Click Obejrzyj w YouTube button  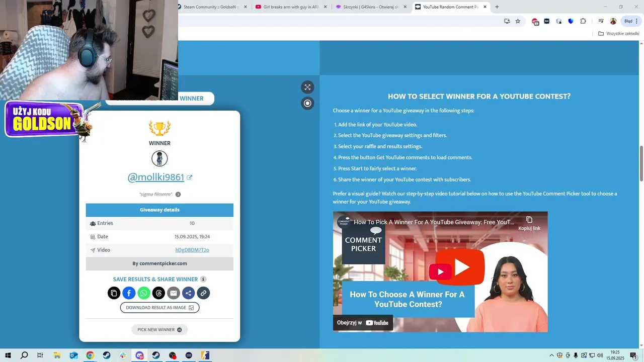(x=363, y=323)
